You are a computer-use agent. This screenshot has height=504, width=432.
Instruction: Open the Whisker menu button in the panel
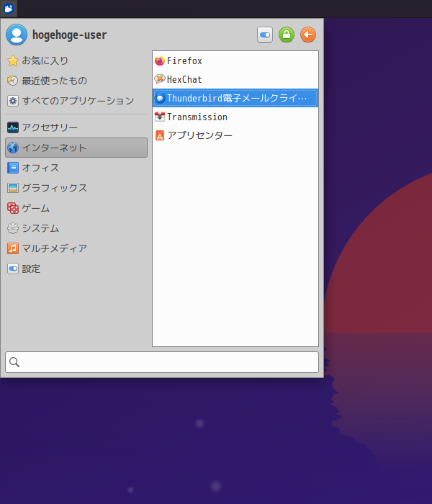pyautogui.click(x=9, y=9)
